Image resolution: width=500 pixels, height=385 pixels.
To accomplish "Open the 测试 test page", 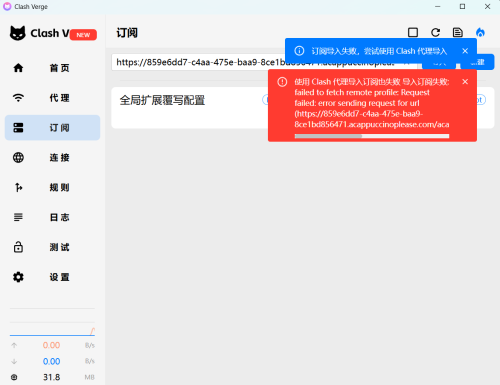I will [x=52, y=247].
